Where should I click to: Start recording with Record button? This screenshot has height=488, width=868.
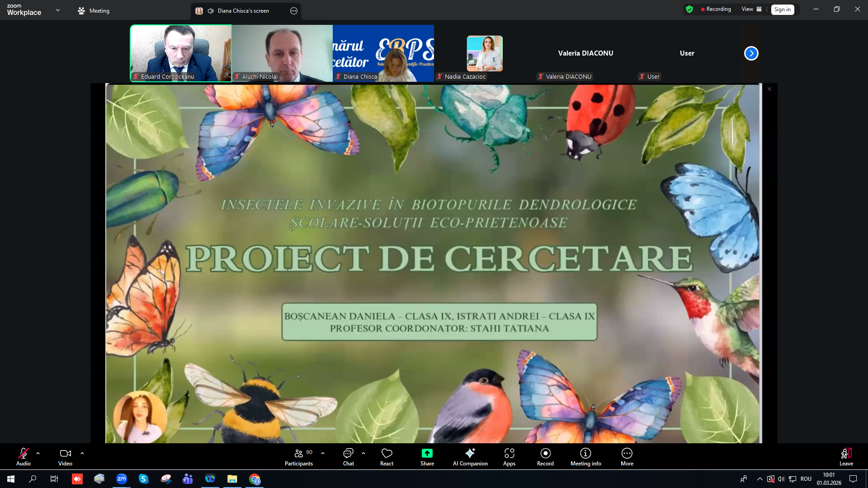pos(545,456)
